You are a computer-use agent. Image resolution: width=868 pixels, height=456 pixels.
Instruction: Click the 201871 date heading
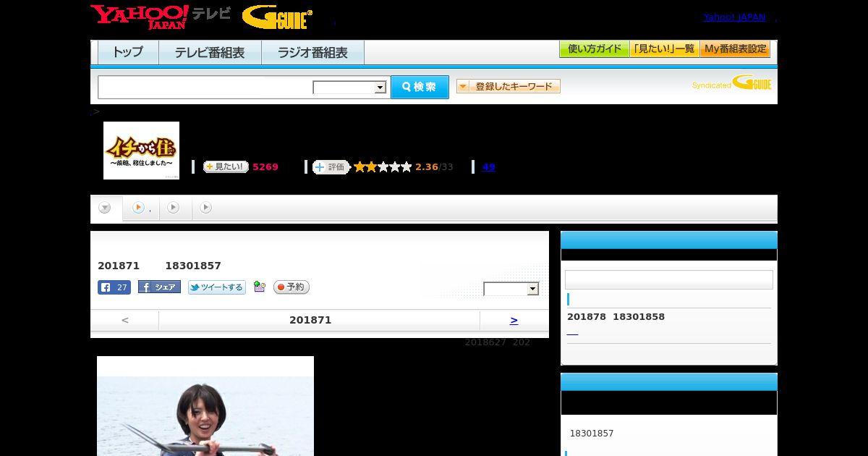(x=310, y=320)
